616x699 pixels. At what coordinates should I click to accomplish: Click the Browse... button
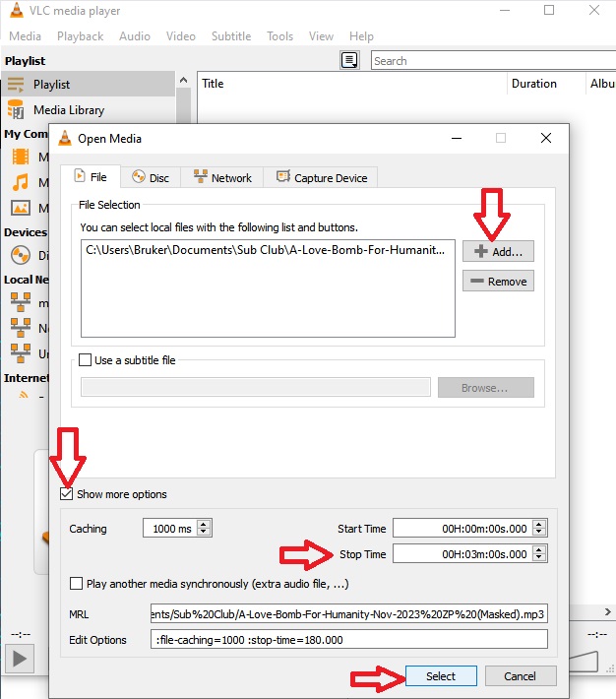[485, 387]
